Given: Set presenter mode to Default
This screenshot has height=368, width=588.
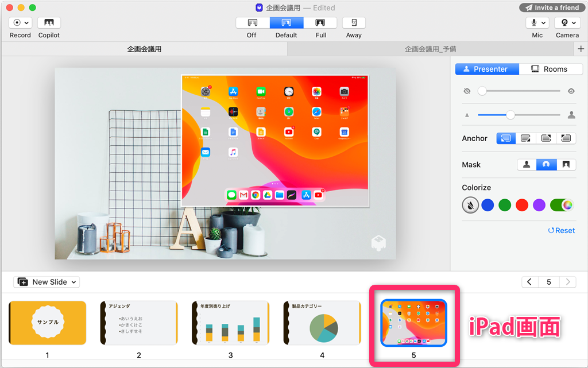Looking at the screenshot, I should coord(287,23).
